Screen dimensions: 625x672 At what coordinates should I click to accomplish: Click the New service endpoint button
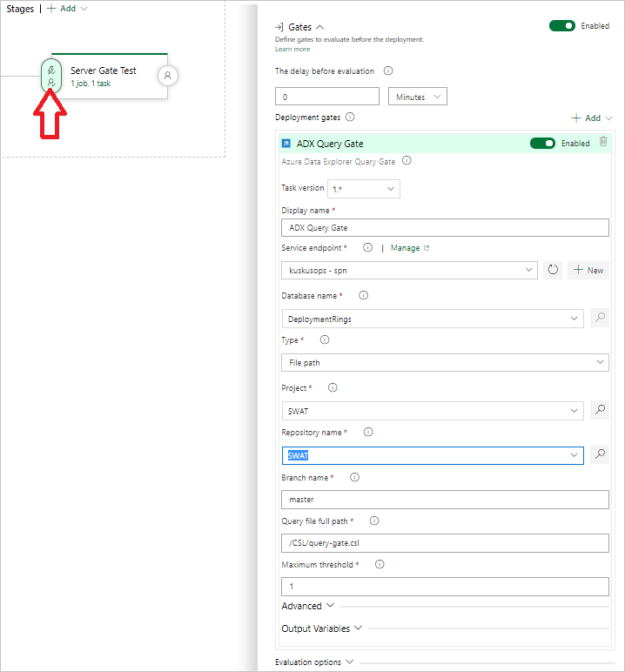pos(588,270)
